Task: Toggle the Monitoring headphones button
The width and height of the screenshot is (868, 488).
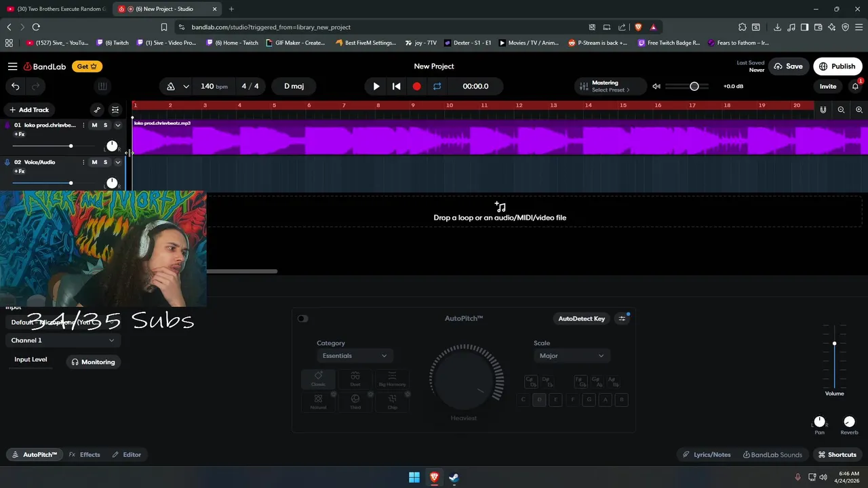Action: (94, 362)
